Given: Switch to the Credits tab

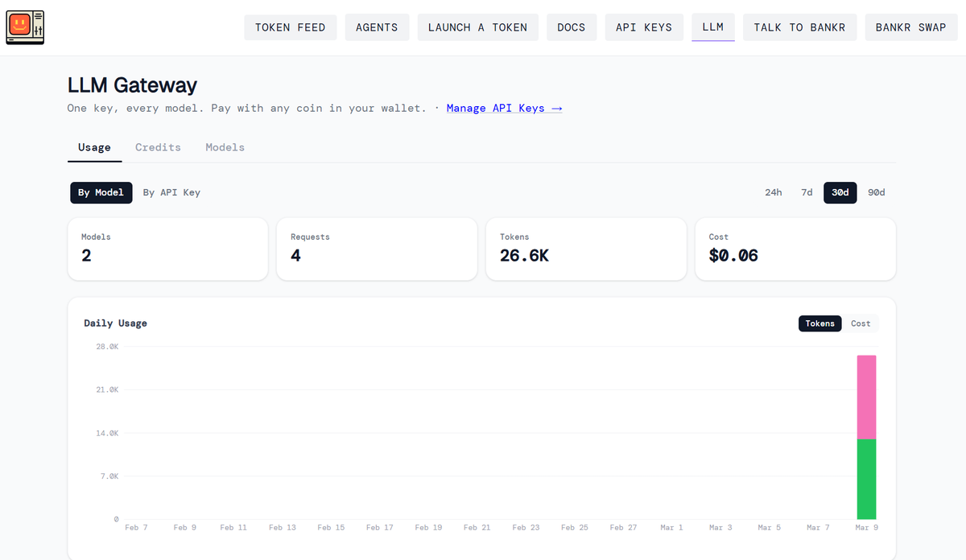Looking at the screenshot, I should point(158,147).
